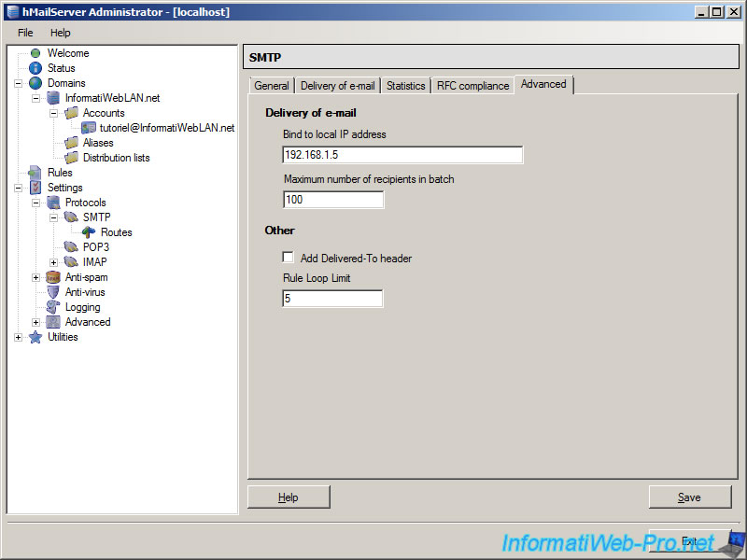Enable the Add Delivered-To header checkbox

(289, 258)
